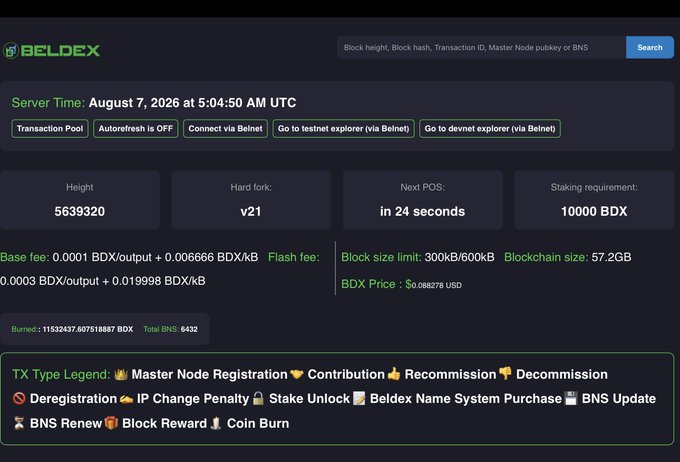
Task: Click the blue Search button
Action: 650,47
